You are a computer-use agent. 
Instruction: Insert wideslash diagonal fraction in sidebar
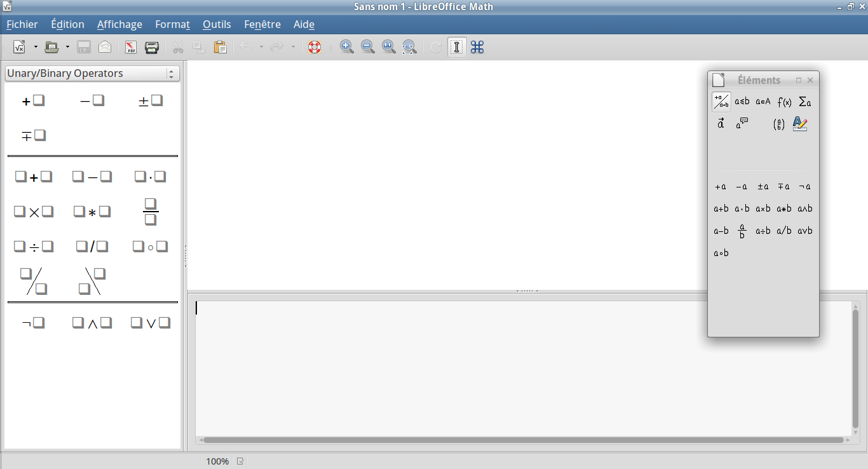click(x=34, y=282)
